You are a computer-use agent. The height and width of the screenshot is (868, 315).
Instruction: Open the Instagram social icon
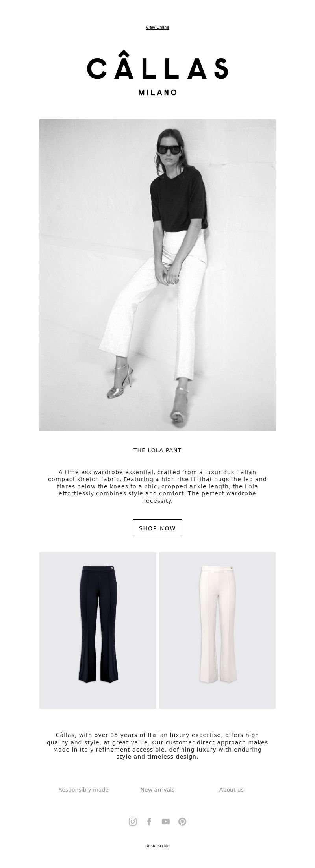pyautogui.click(x=133, y=821)
